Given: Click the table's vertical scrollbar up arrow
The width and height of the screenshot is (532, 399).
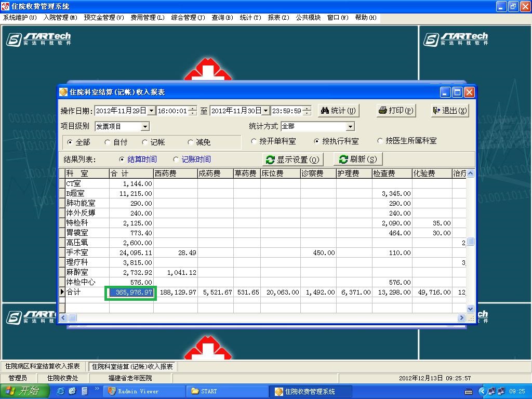Looking at the screenshot, I should pyautogui.click(x=470, y=174).
